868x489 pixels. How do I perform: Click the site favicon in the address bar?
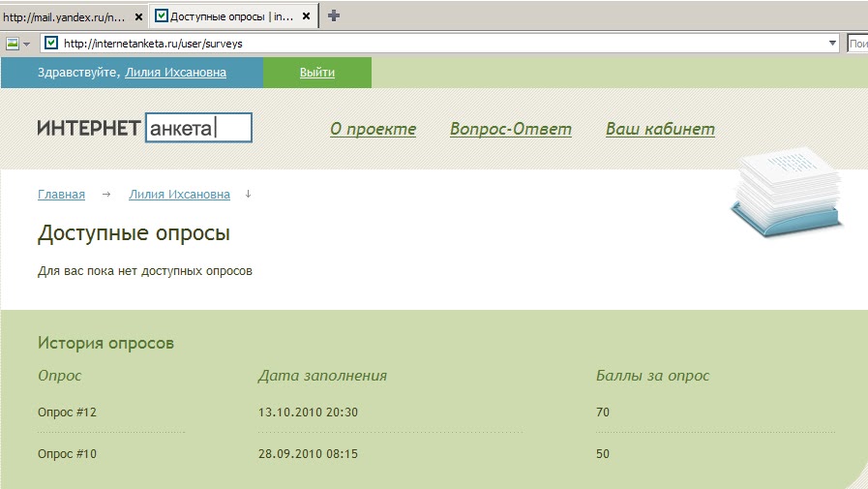click(x=51, y=43)
